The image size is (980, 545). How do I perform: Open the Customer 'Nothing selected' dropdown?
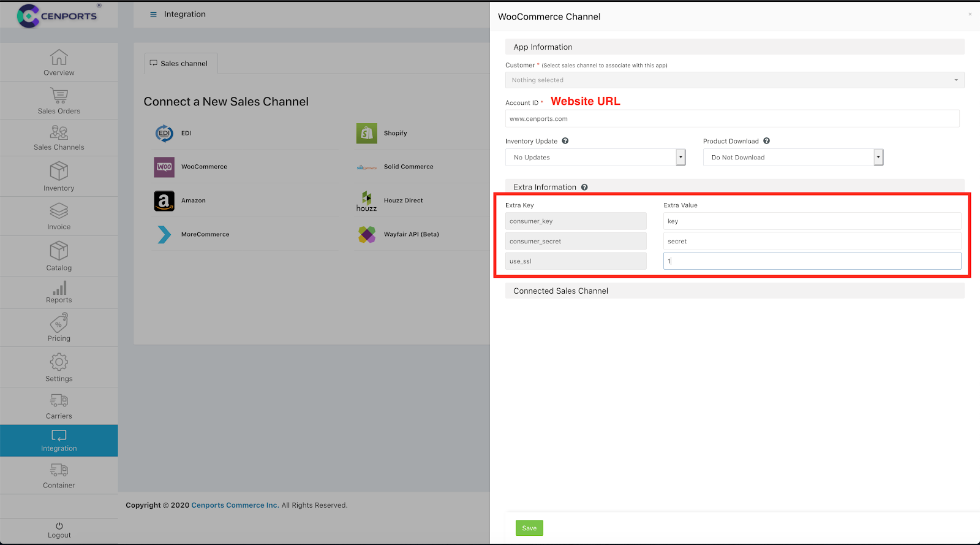pyautogui.click(x=734, y=80)
